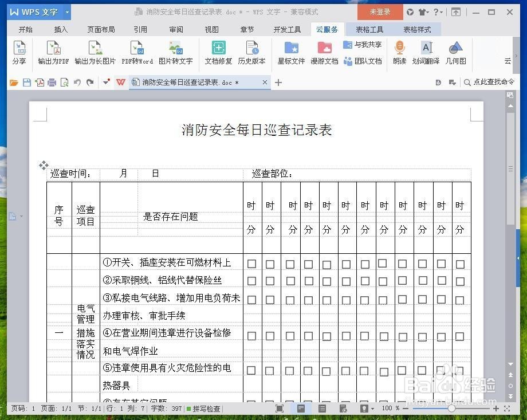Viewport: 527px width, 420px height.
Task: Launch 图片转文字 image to text
Action: (175, 52)
